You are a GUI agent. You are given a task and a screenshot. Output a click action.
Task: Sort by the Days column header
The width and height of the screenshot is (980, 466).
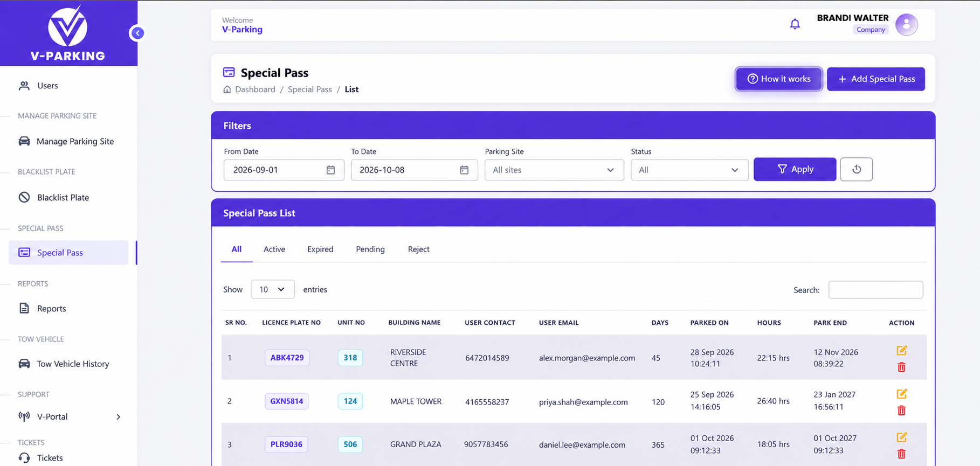(x=660, y=323)
